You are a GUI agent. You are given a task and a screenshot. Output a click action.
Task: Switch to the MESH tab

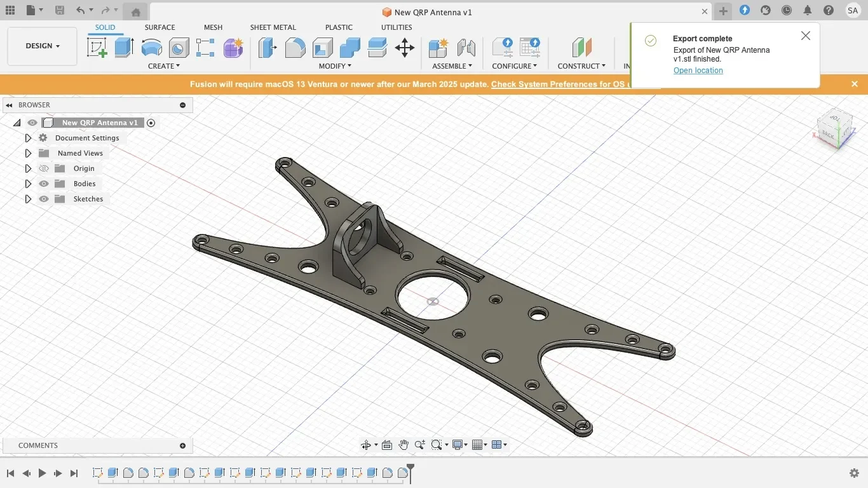click(213, 27)
